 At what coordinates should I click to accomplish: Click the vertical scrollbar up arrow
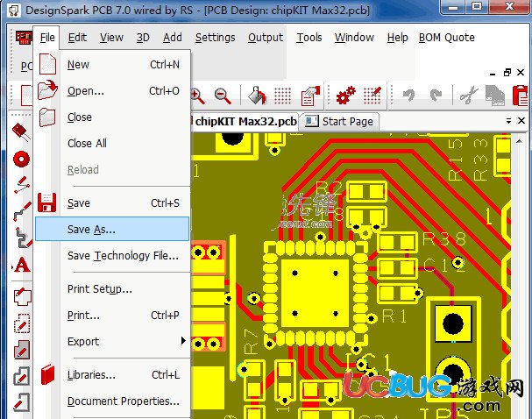pyautogui.click(x=519, y=141)
